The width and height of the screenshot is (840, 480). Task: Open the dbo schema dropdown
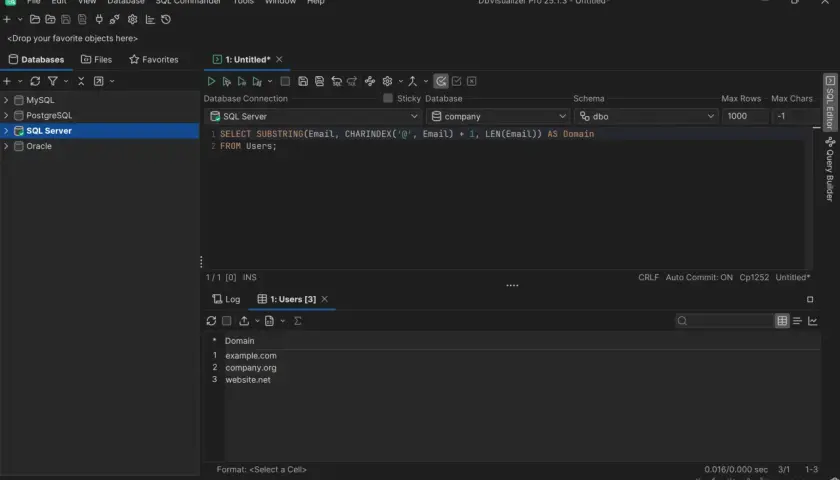(646, 116)
